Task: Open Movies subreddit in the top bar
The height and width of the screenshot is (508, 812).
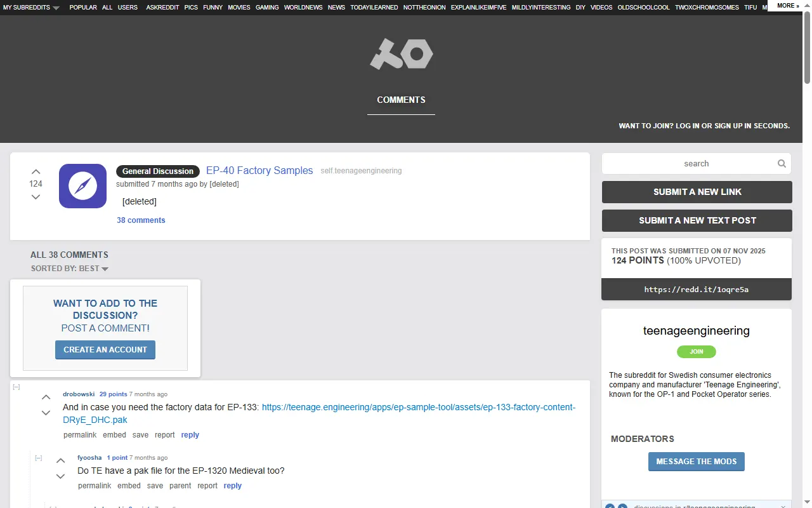Action: pyautogui.click(x=239, y=8)
